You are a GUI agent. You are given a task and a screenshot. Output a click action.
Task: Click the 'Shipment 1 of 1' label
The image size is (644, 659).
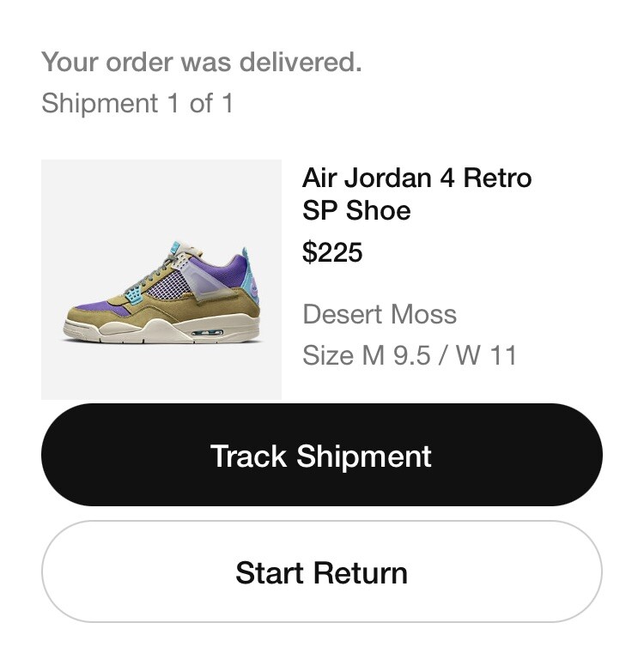(x=137, y=104)
